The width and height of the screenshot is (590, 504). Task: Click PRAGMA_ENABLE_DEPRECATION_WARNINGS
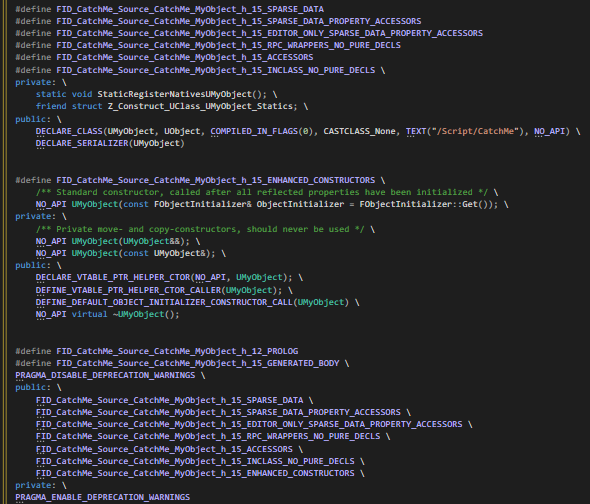[103, 497]
